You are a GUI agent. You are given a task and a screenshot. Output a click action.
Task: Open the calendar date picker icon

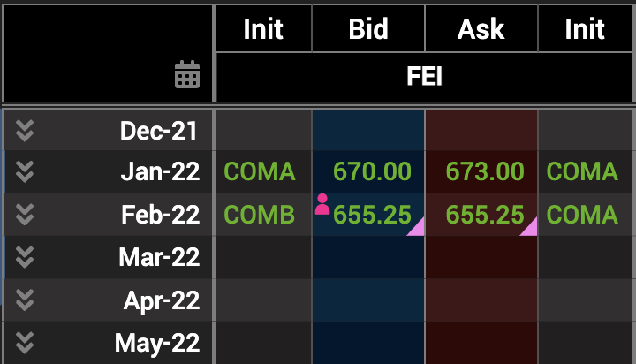(x=187, y=74)
